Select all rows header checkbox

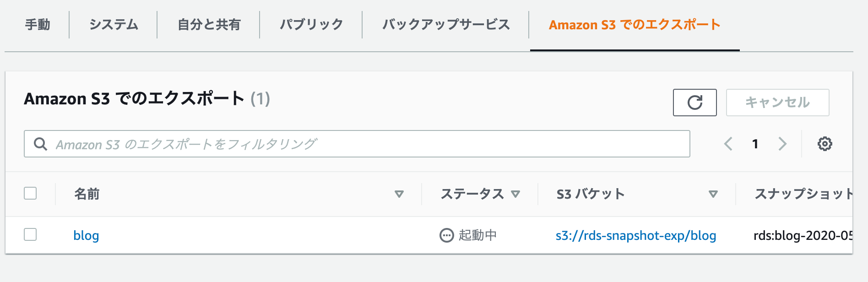(x=30, y=193)
